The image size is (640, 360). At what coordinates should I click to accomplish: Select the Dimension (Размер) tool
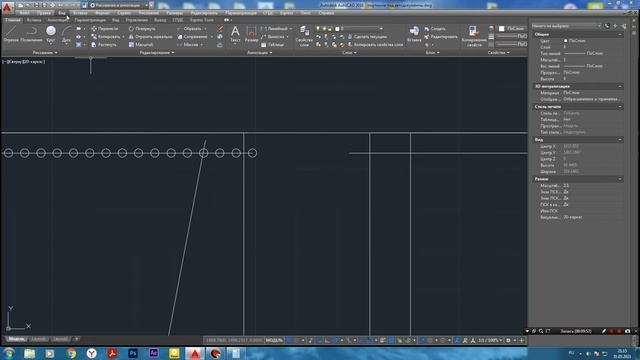[251, 34]
